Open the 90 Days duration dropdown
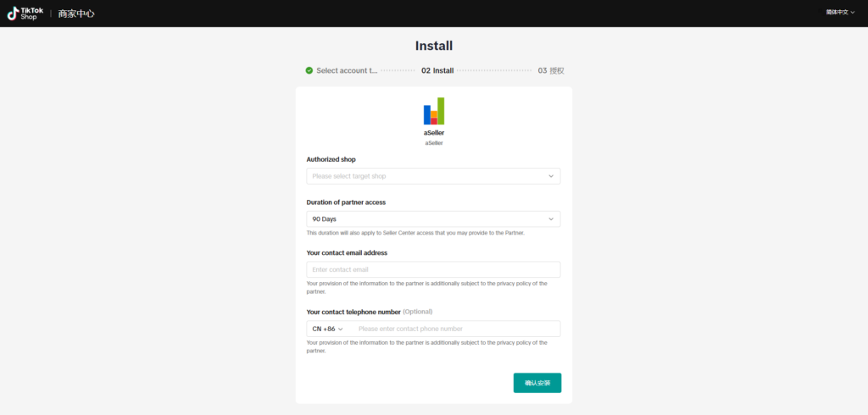The image size is (868, 415). (433, 219)
